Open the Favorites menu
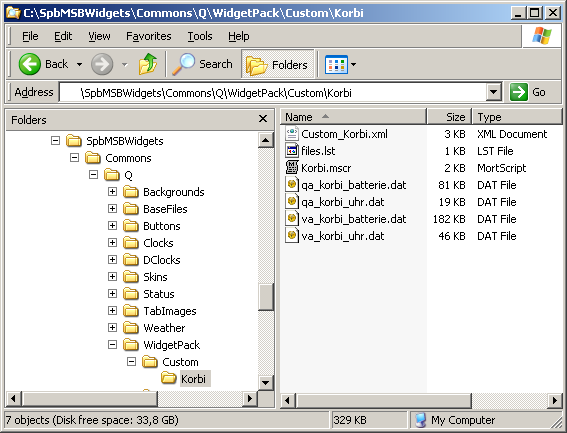This screenshot has width=567, height=433. point(149,36)
